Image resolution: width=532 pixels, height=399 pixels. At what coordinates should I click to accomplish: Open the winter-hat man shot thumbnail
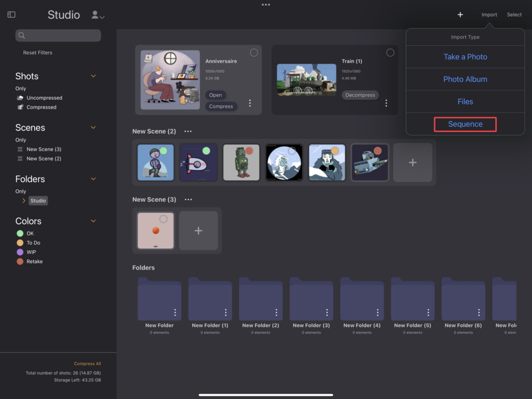point(327,163)
